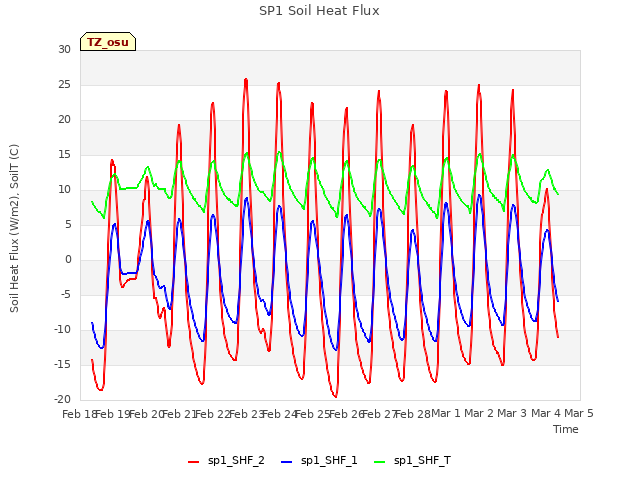Viewport: 640px width, 480px height.
Task: Click the blue curve peak on Mar 2
Action: click(479, 196)
